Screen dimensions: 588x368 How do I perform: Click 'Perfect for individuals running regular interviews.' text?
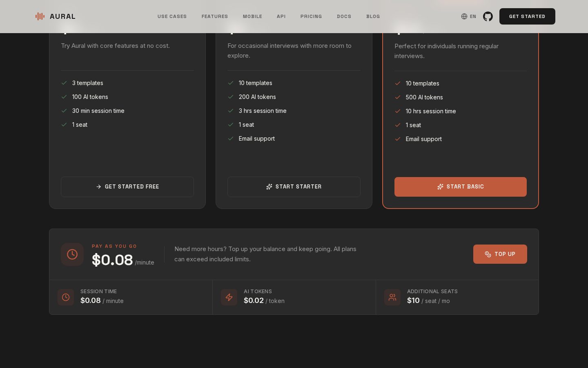point(446,51)
